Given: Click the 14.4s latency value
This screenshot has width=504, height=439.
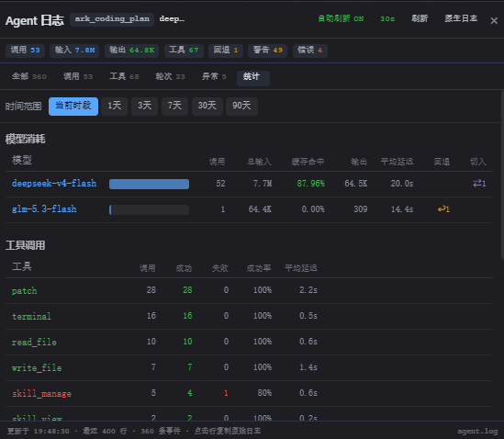Looking at the screenshot, I should tap(402, 209).
